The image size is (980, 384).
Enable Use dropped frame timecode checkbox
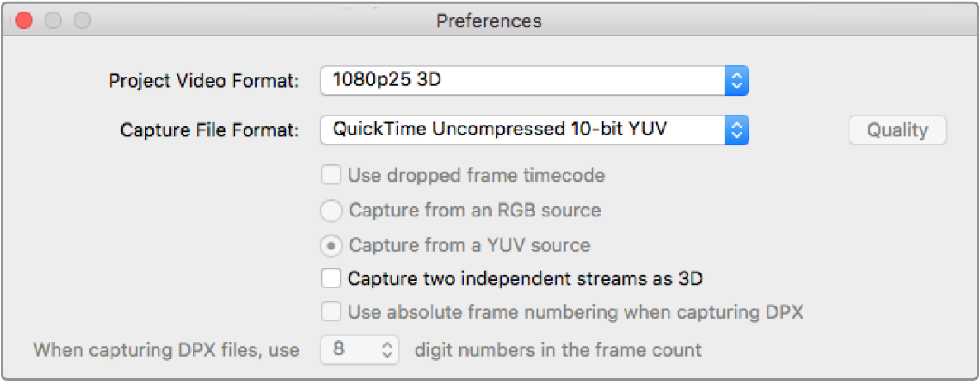(331, 175)
